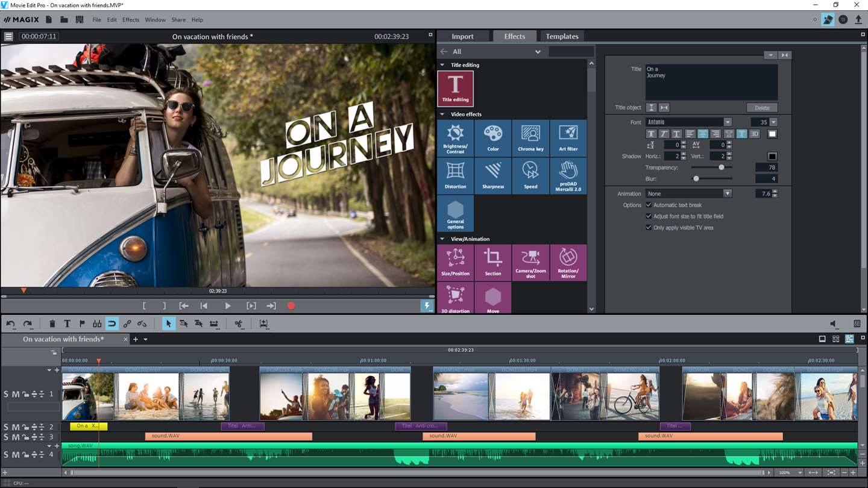Open the Rotation/Mirror effect
The height and width of the screenshot is (488, 868).
568,263
